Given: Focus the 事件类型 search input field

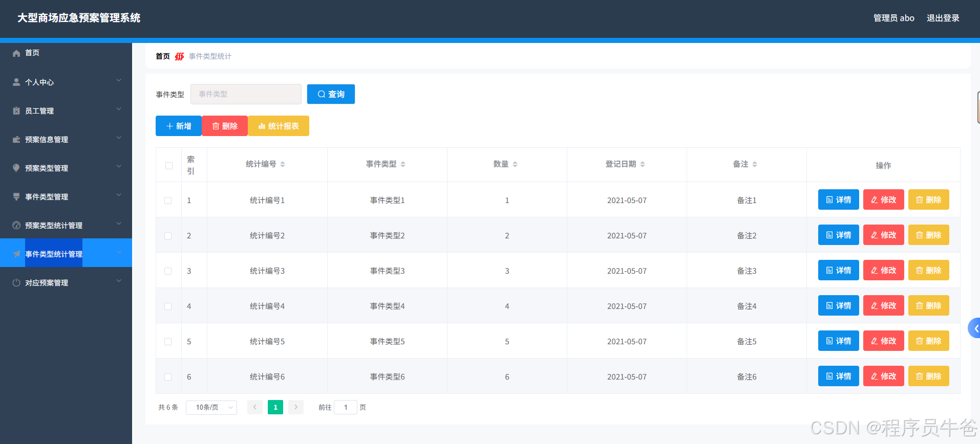Looking at the screenshot, I should tap(246, 94).
